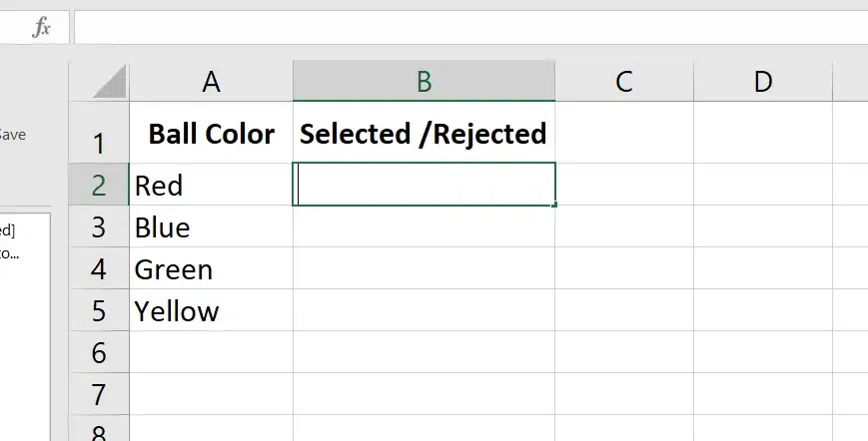868x441 pixels.
Task: Select row 2 header
Action: tap(98, 185)
